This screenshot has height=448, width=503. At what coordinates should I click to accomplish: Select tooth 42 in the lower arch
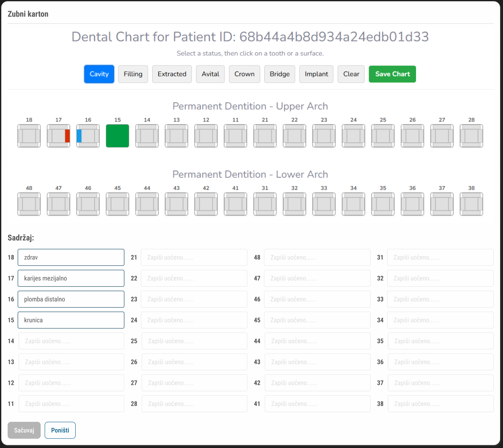(x=206, y=204)
